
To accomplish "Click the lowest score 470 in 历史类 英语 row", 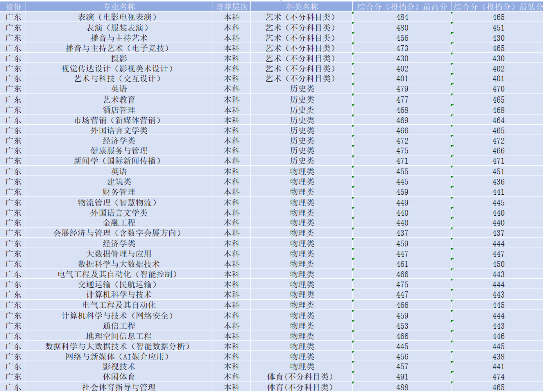I will click(498, 89).
